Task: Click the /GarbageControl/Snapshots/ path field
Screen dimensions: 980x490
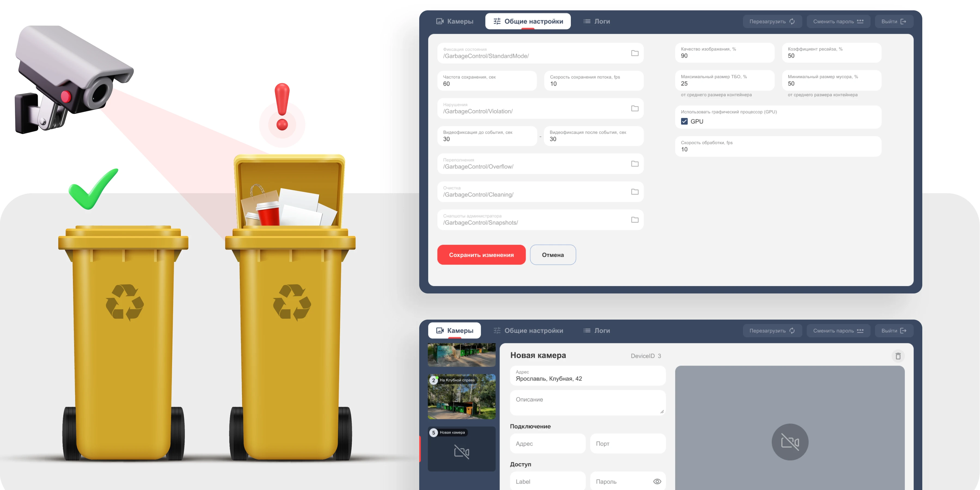Action: (541, 220)
